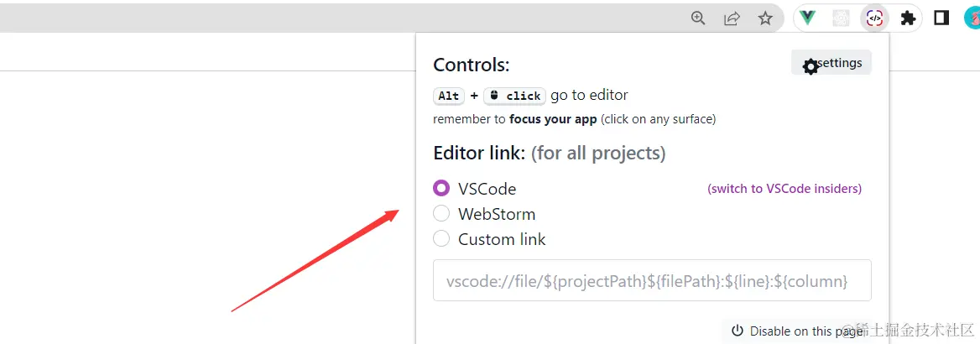Screen dimensions: 980x344
Task: Focus the editor link template input field
Action: point(652,281)
